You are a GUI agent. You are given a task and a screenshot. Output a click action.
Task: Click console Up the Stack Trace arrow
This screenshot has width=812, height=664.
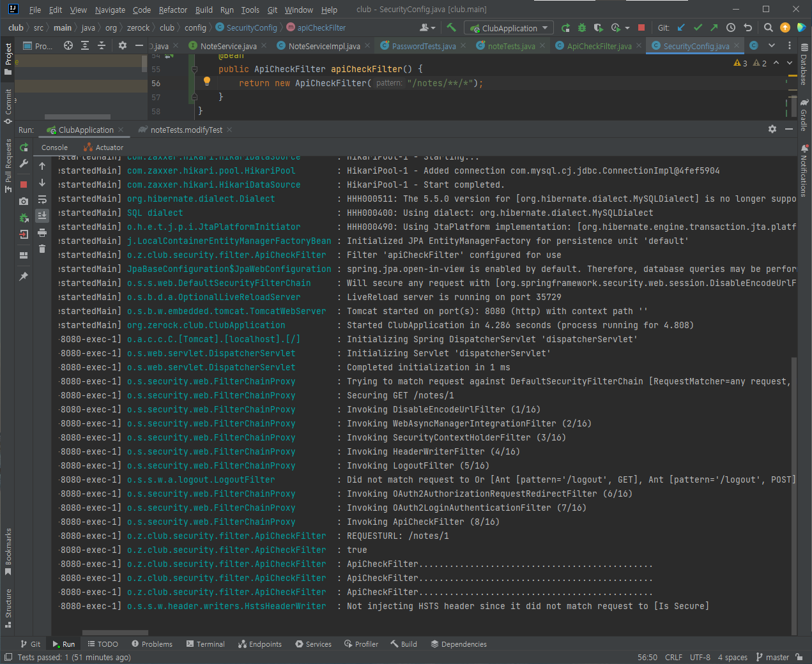pos(42,166)
